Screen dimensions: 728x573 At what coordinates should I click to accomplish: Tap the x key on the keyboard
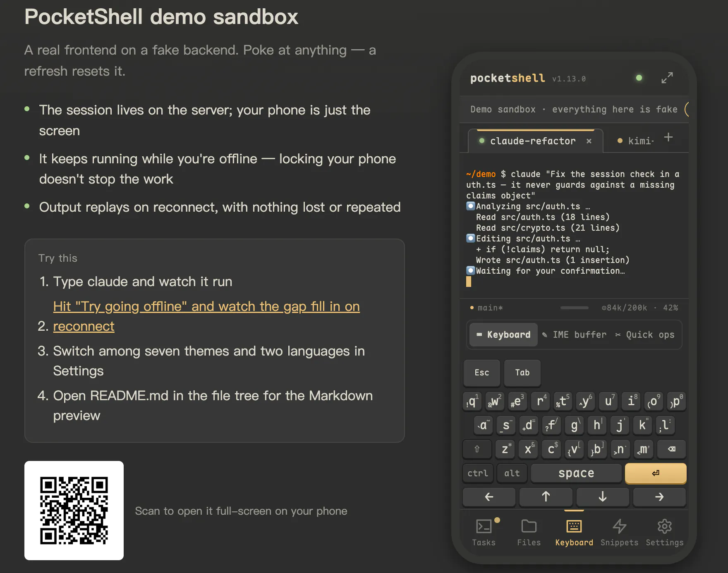pos(528,449)
